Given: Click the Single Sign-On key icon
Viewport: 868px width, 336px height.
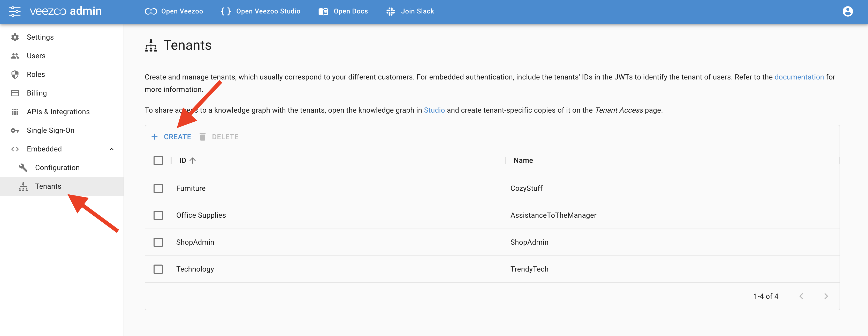Looking at the screenshot, I should coord(15,130).
